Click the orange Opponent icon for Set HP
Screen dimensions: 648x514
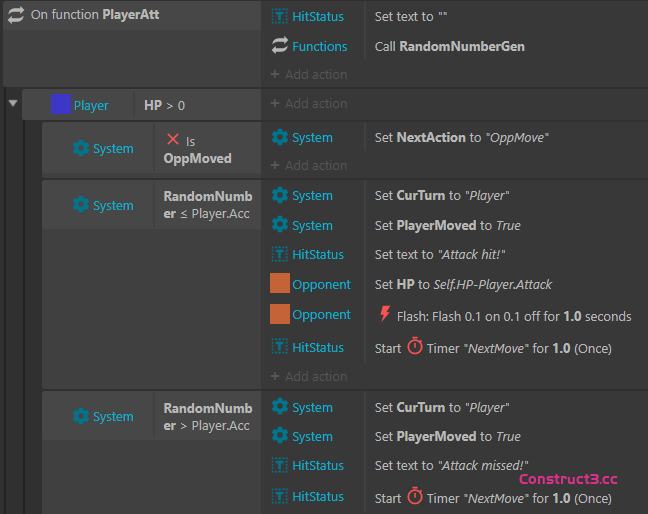click(280, 284)
